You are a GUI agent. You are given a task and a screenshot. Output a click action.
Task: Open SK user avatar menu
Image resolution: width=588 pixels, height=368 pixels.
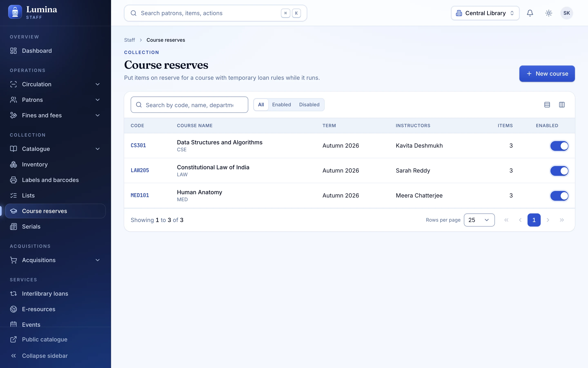tap(567, 13)
